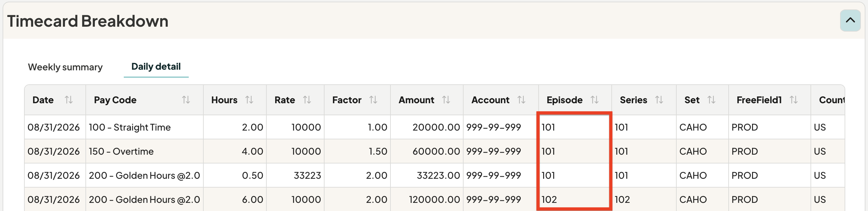
Task: Click the 20000.00 amount cell
Action: [427, 127]
